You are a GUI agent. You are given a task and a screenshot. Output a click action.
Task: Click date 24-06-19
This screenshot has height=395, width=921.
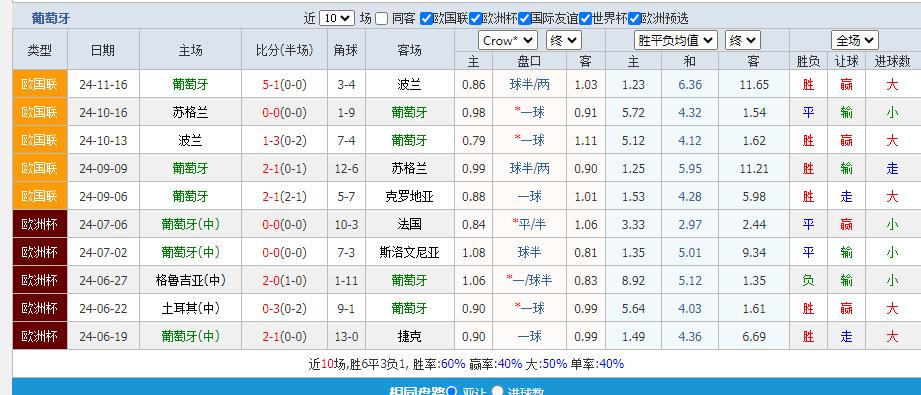pos(103,337)
